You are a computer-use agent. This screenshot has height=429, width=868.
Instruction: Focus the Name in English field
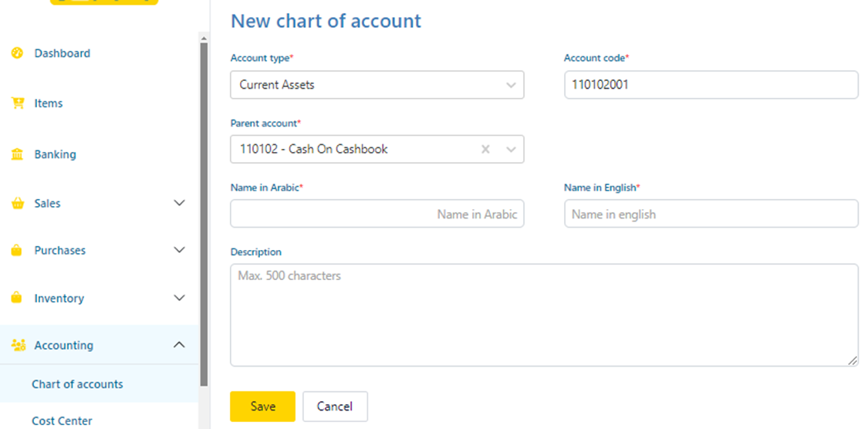pos(711,214)
